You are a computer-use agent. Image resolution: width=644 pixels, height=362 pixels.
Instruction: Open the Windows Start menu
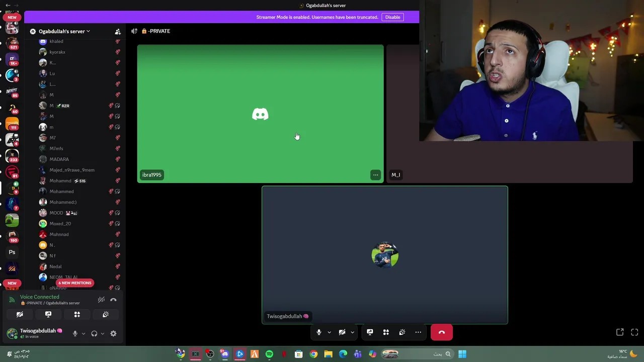coord(462,354)
